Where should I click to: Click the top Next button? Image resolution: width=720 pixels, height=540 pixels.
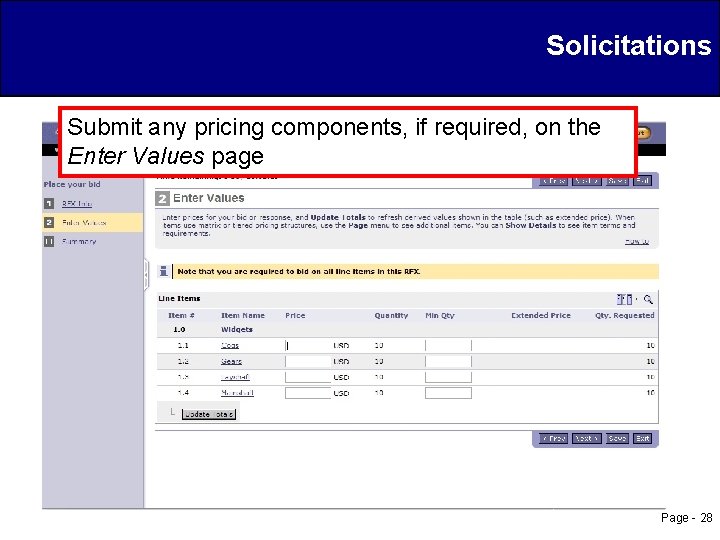[x=586, y=181]
